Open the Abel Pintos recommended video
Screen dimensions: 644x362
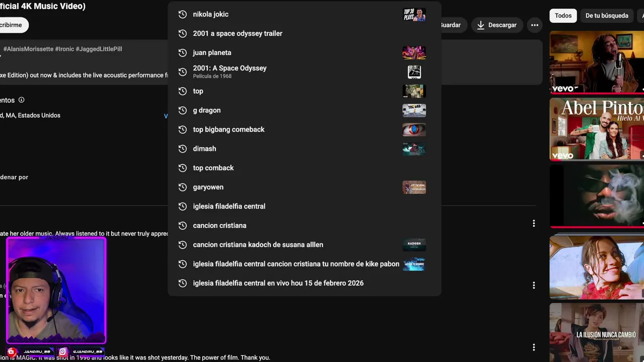click(x=597, y=129)
